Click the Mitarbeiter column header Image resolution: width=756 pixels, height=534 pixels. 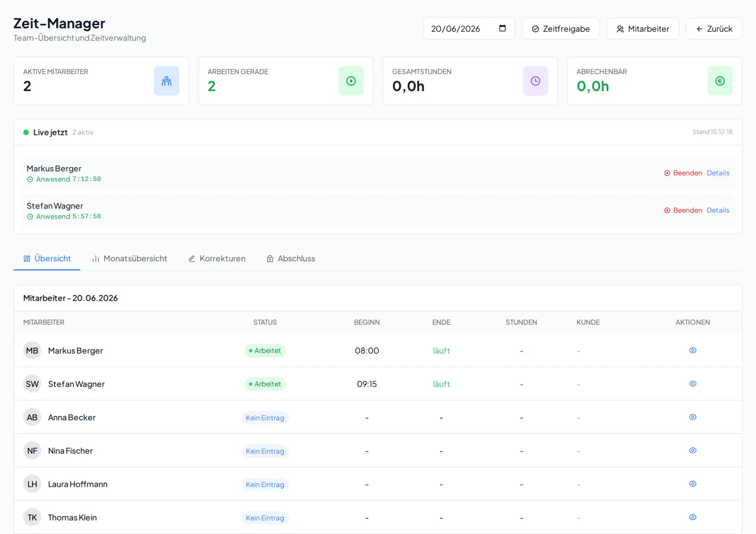[x=44, y=322]
